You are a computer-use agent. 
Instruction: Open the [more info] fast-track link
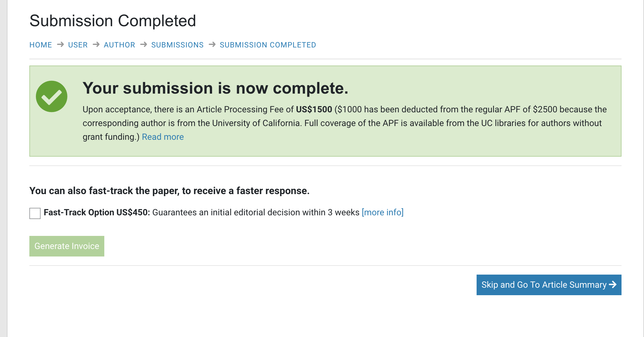(x=383, y=212)
